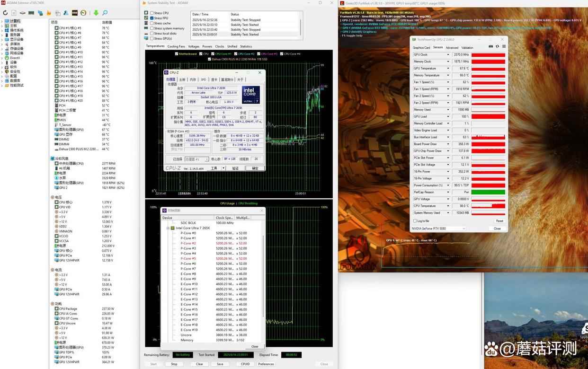Image resolution: width=588 pixels, height=369 pixels.
Task: Open the Graphics Card tab in GPU-Z
Action: 421,48
